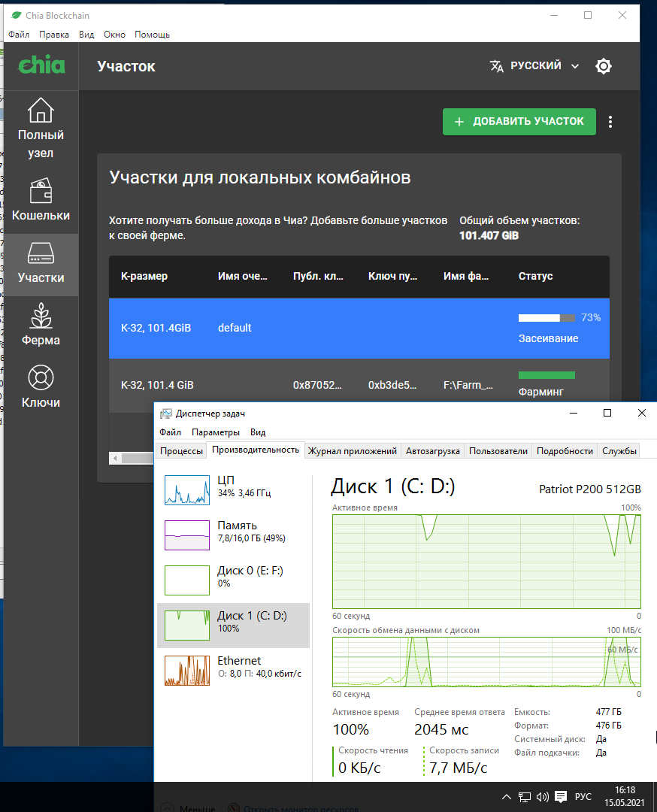This screenshot has width=657, height=812.
Task: Open the Вид menu in Chia
Action: (86, 35)
